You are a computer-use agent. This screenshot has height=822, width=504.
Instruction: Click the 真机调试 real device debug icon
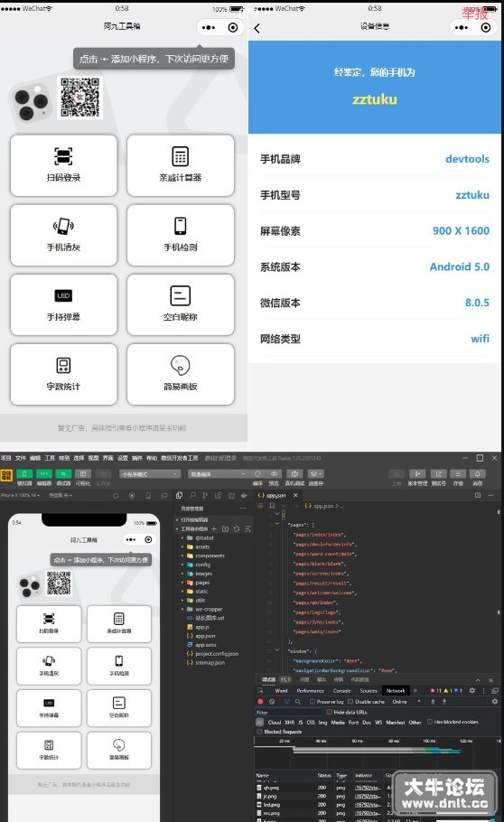coord(294,474)
